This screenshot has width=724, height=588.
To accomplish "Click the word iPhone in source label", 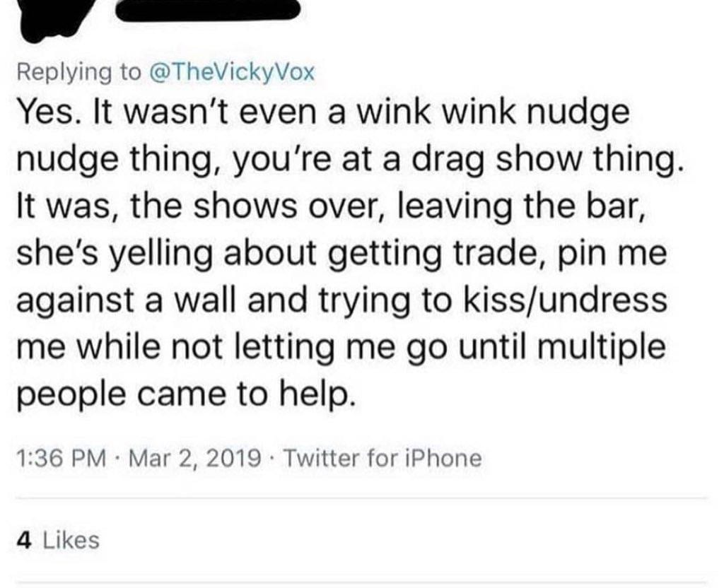I will 443,458.
